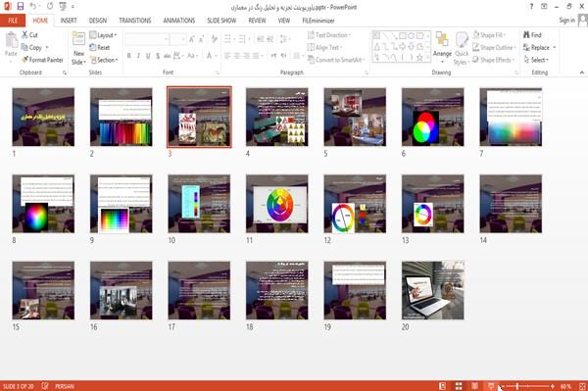Select slide 6 with RGB circles
The width and height of the screenshot is (588, 391).
coord(433,117)
